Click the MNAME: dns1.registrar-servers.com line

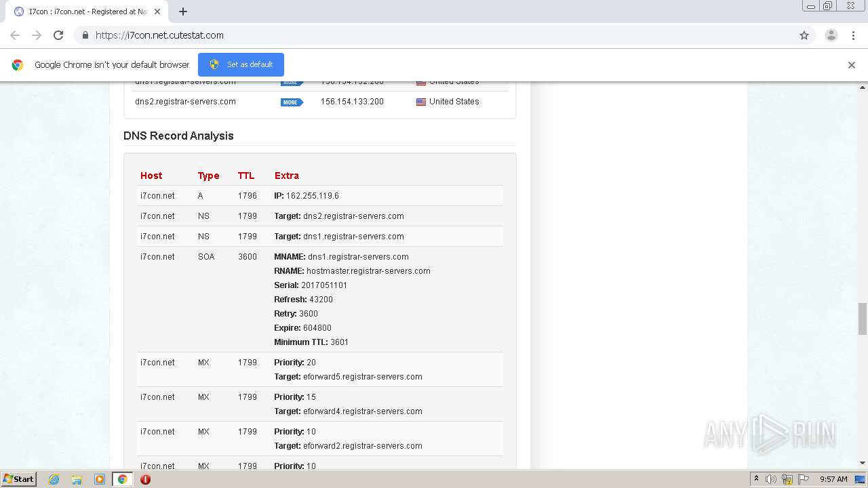click(341, 257)
